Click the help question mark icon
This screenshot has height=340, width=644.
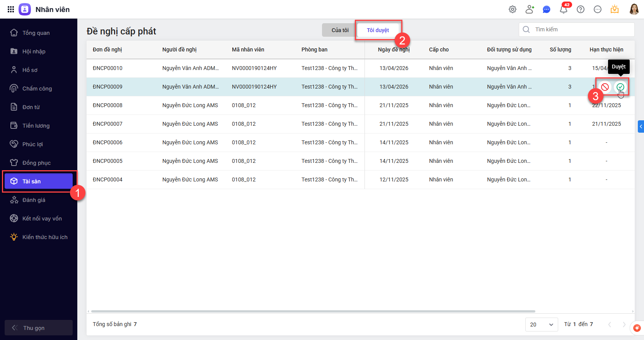tap(581, 9)
